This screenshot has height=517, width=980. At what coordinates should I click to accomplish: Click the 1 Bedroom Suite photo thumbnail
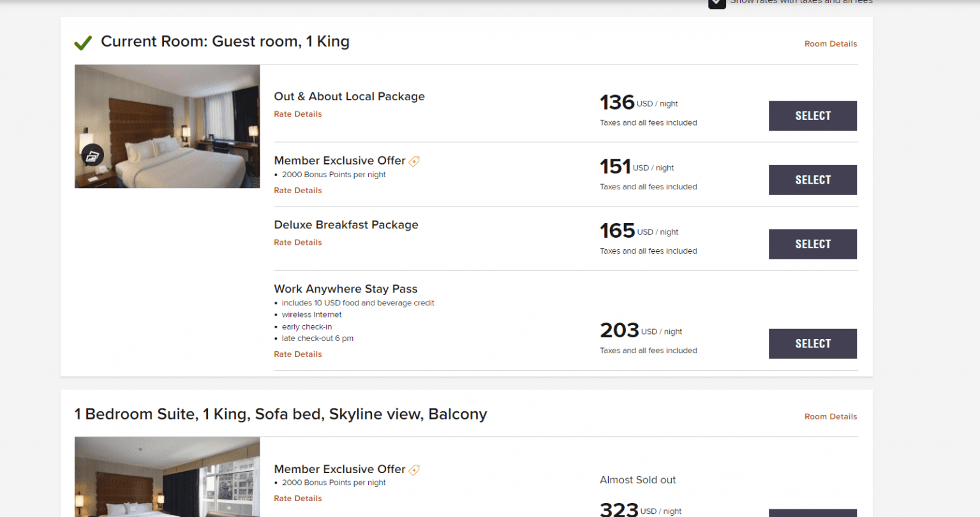click(x=167, y=477)
